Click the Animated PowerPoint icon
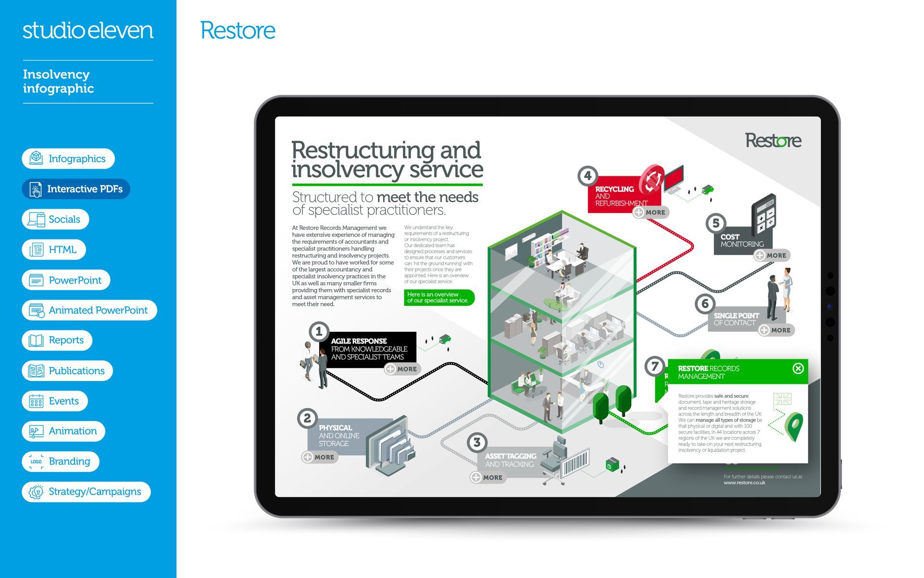This screenshot has width=924, height=578. [x=36, y=310]
